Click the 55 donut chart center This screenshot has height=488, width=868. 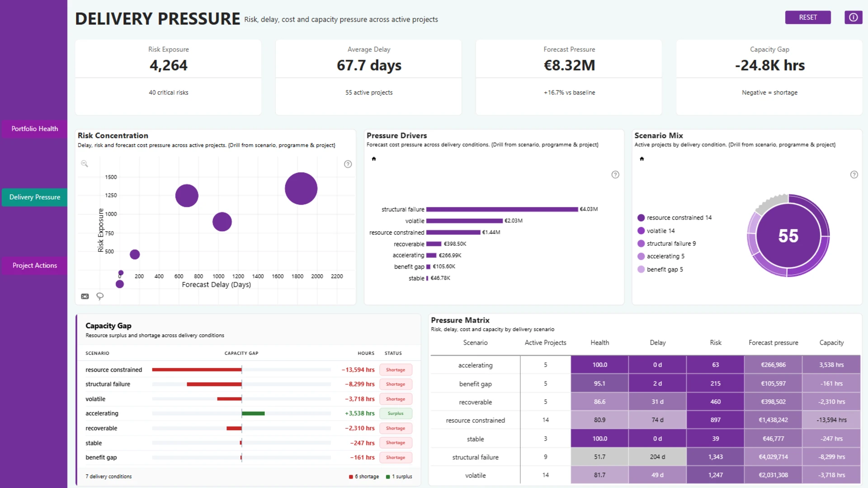click(x=788, y=236)
